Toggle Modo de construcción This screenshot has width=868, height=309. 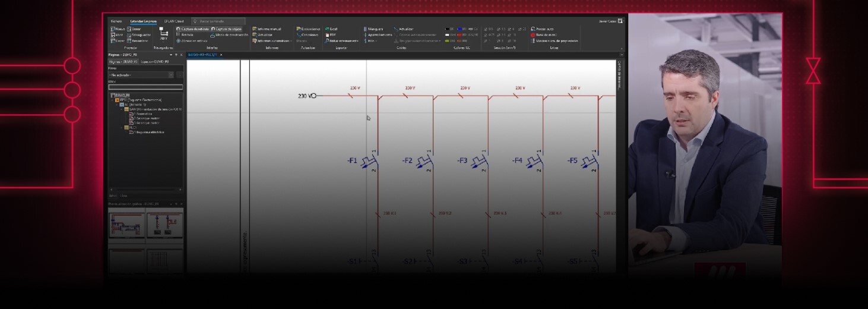(x=213, y=35)
